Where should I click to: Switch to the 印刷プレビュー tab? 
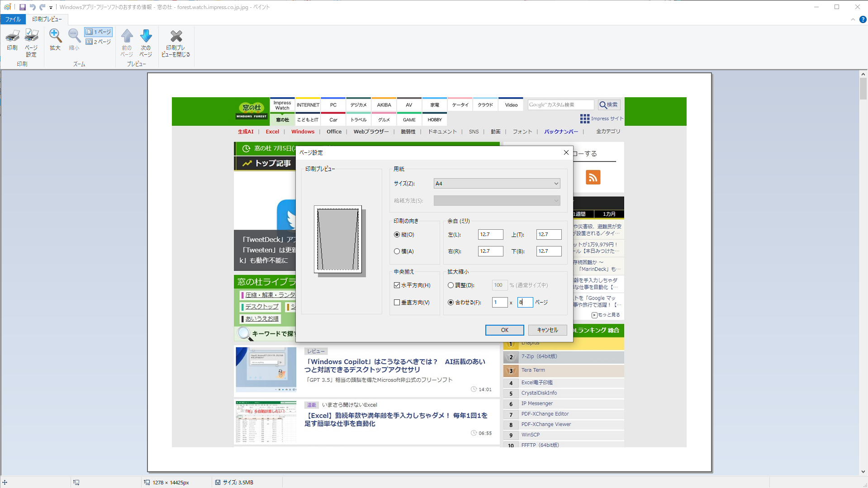[x=47, y=19]
